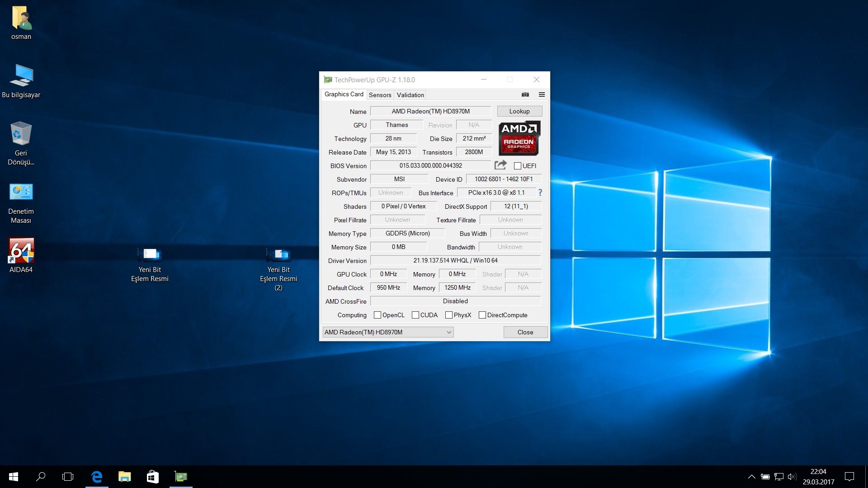Check the PhysX computing checkbox
Viewport: 868px width, 488px height.
tap(449, 315)
